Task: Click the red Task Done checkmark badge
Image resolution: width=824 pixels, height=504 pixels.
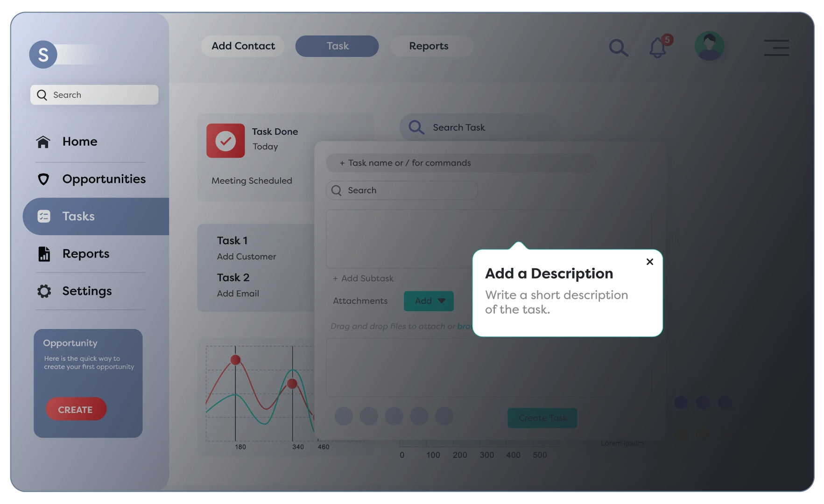Action: 225,140
